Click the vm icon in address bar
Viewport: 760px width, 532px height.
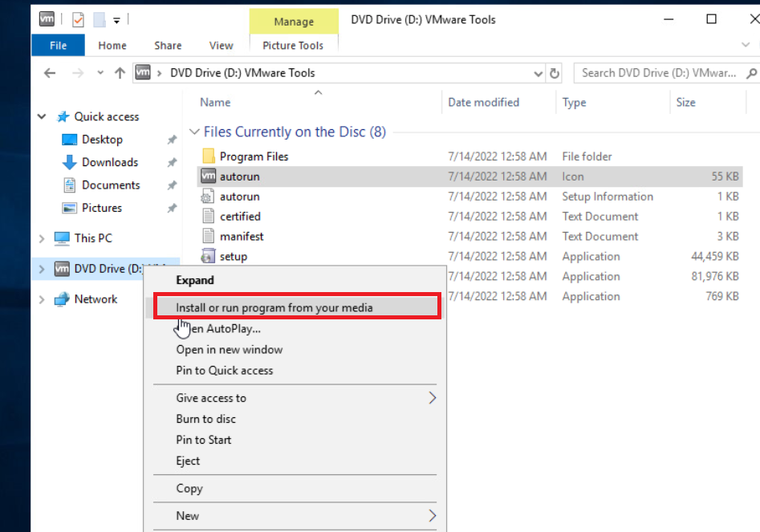pyautogui.click(x=143, y=72)
